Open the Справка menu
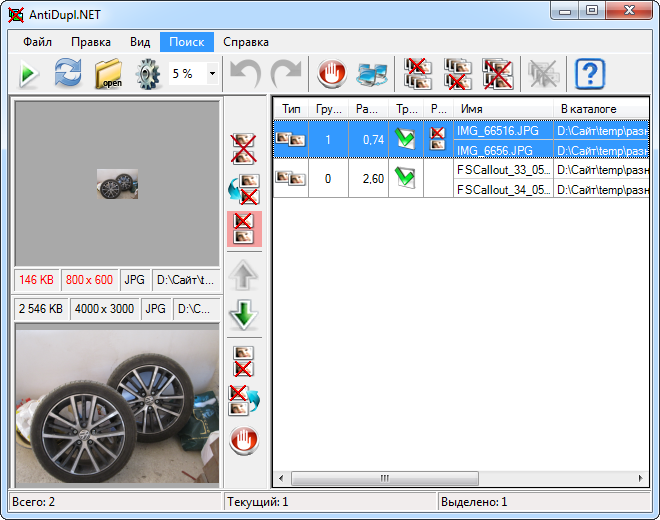Image resolution: width=660 pixels, height=520 pixels. pyautogui.click(x=246, y=42)
